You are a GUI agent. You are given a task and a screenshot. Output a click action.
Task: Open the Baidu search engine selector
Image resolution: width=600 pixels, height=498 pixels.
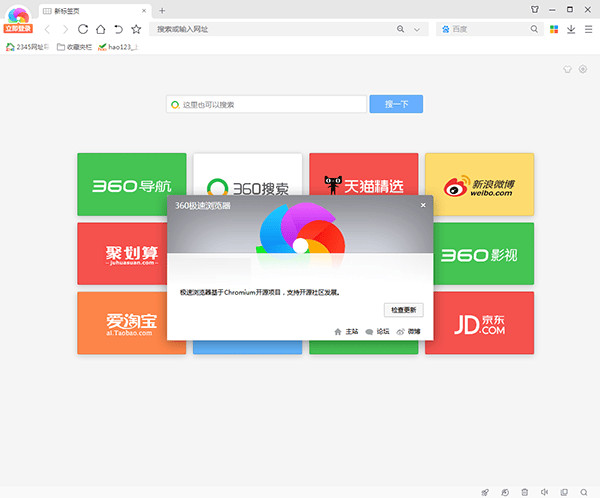(x=445, y=29)
